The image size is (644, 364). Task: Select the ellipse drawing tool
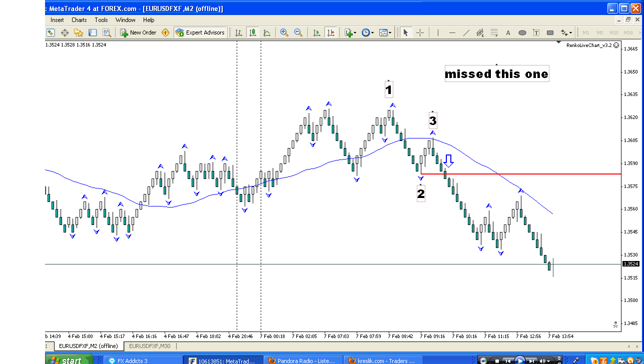point(522,32)
